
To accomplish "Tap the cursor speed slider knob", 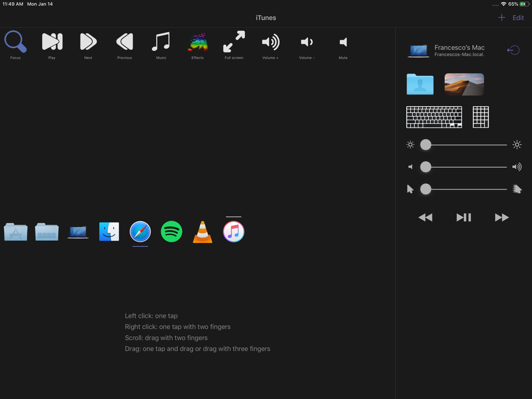I will pos(426,189).
